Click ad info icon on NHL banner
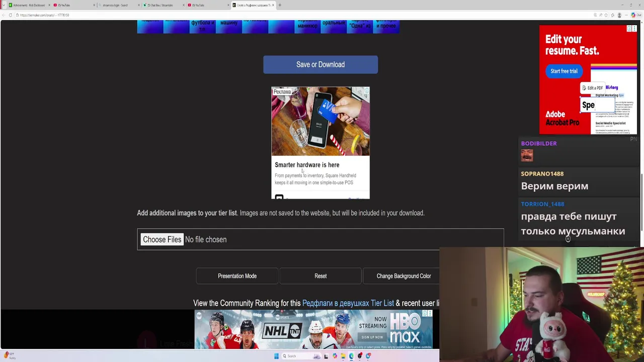This screenshot has width=644, height=362. tap(425, 313)
